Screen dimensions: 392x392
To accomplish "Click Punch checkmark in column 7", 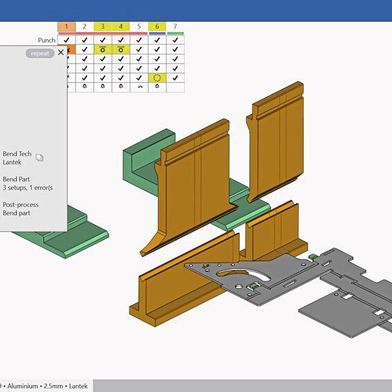I will (175, 40).
